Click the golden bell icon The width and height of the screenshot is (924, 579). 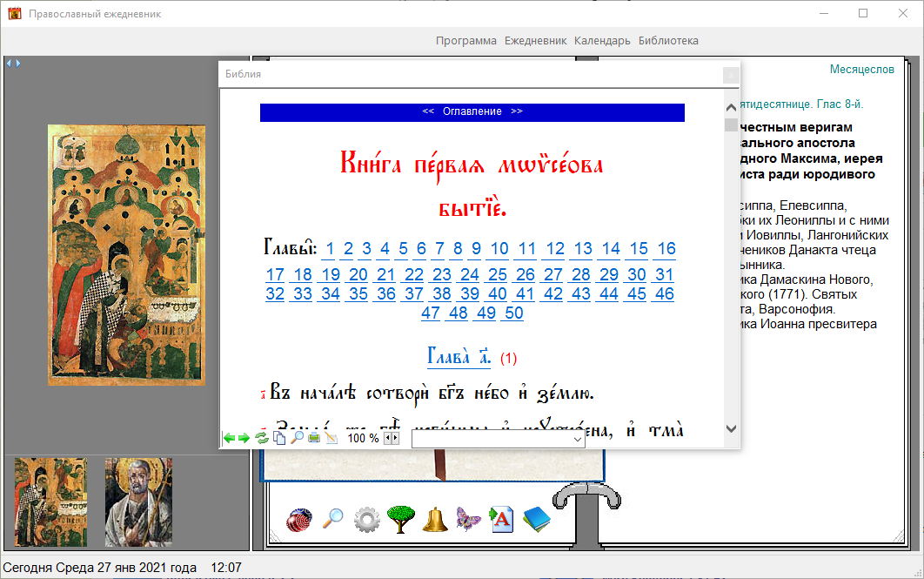(435, 520)
